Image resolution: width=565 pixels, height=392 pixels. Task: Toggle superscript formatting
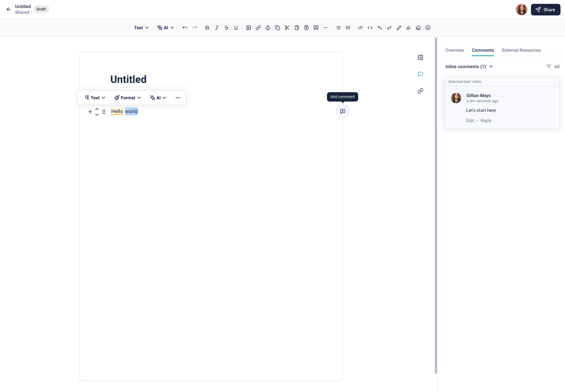coord(389,28)
